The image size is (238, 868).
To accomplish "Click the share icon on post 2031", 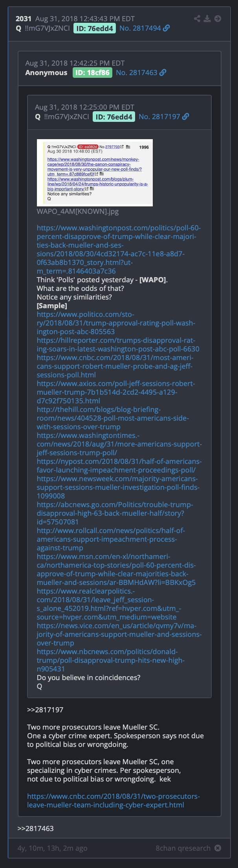I will [x=197, y=18].
